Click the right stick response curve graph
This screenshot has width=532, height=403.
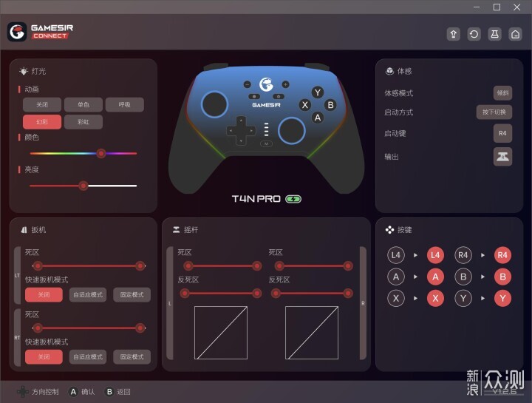pos(312,333)
